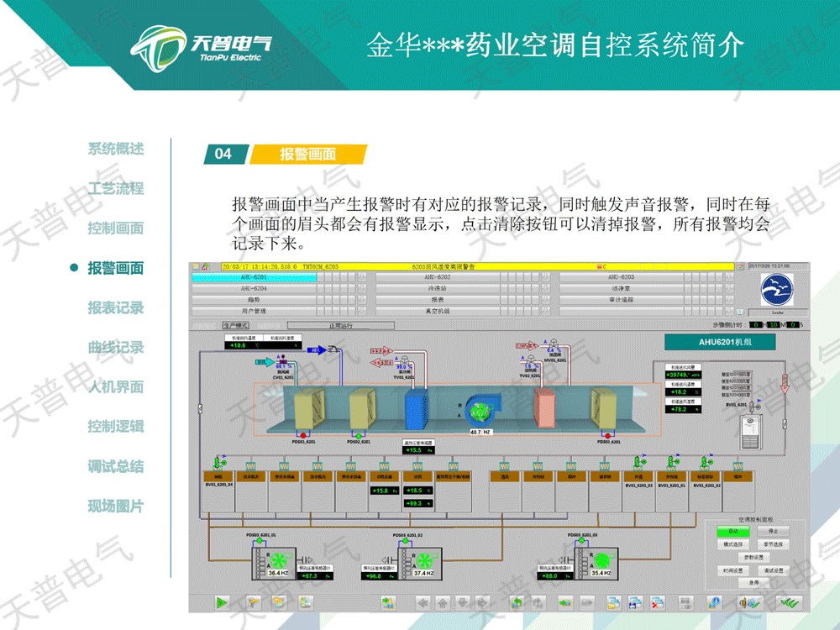Go to 控制画面 in slide sidebar
Screen dimensions: 840x630
point(116,228)
